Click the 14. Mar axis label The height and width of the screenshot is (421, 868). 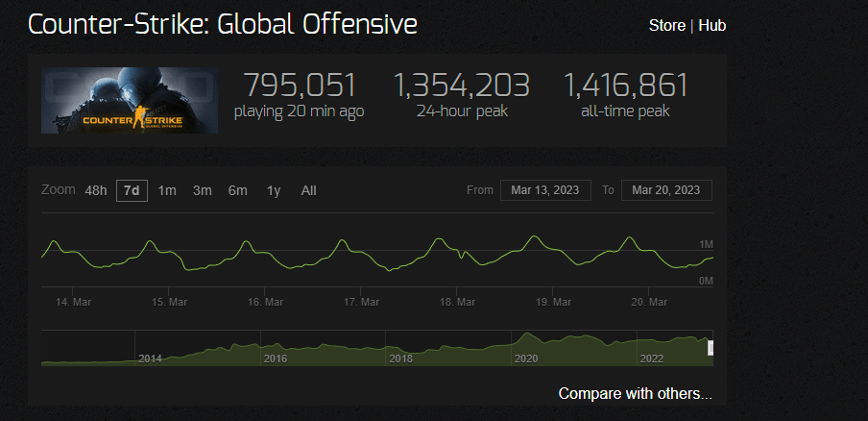click(74, 303)
